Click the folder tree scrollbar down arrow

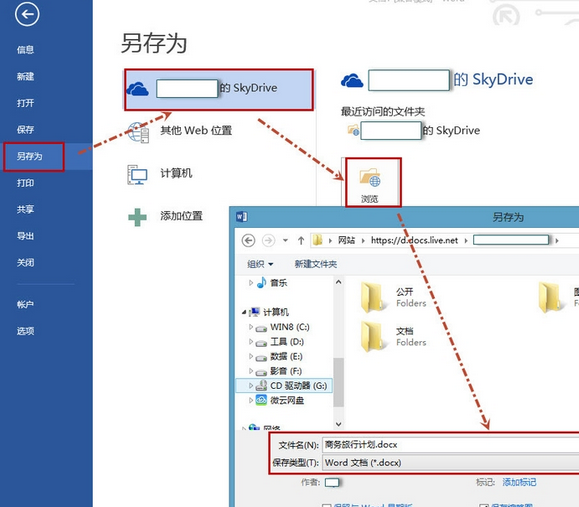339,424
